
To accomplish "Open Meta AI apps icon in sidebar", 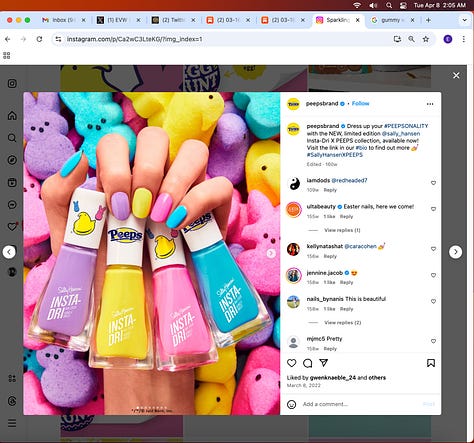I will 12,378.
